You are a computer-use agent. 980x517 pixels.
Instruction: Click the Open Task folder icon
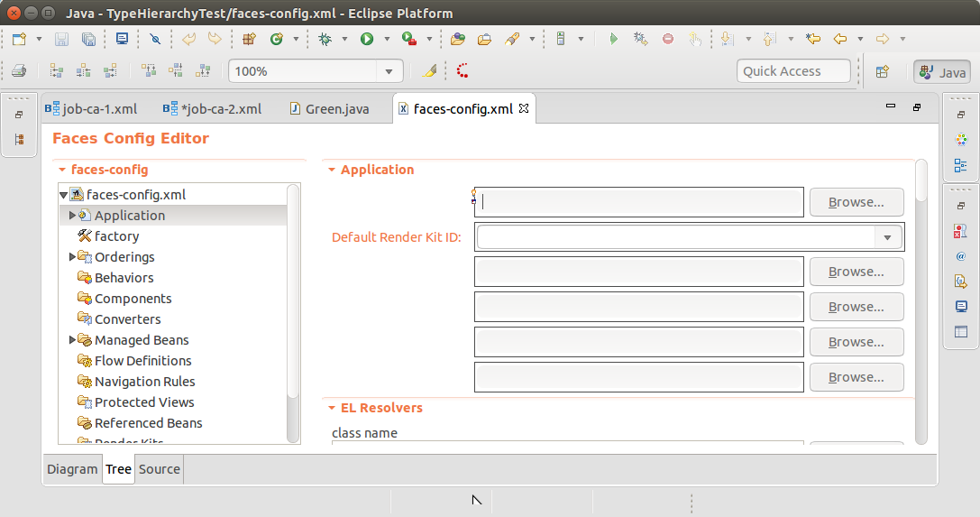[x=484, y=39]
